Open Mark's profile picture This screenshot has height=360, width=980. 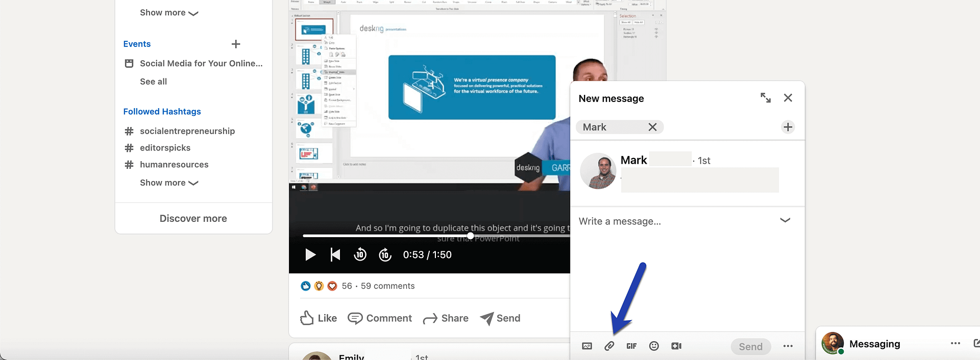[x=598, y=171]
